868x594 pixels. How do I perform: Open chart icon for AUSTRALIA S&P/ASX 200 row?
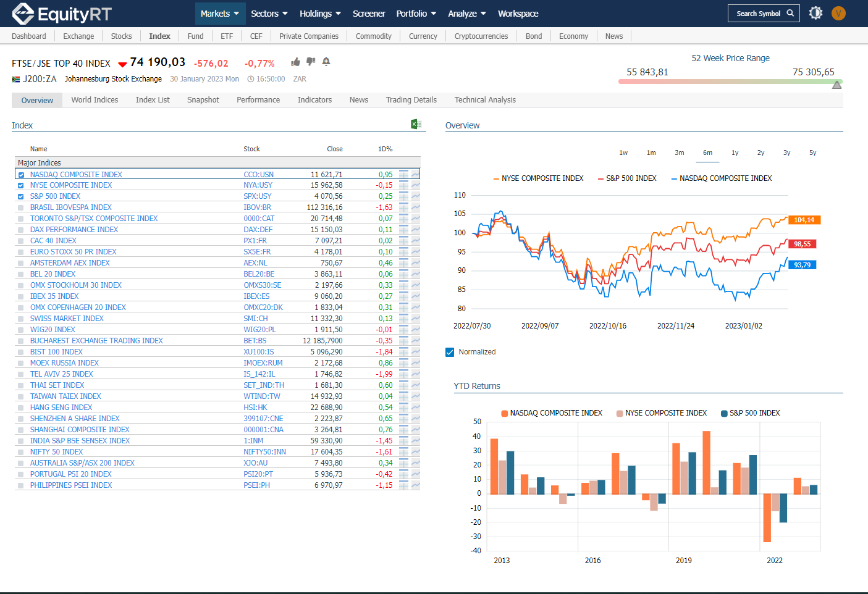click(x=416, y=463)
